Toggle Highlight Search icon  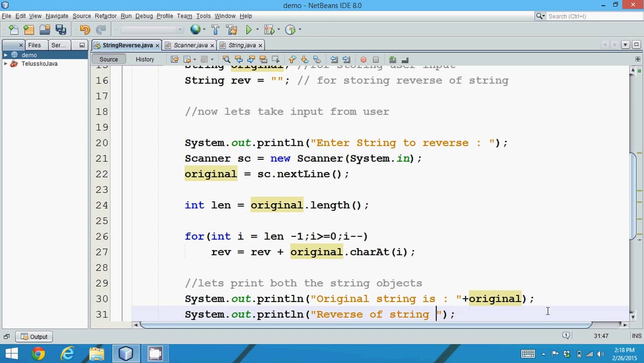point(263,59)
